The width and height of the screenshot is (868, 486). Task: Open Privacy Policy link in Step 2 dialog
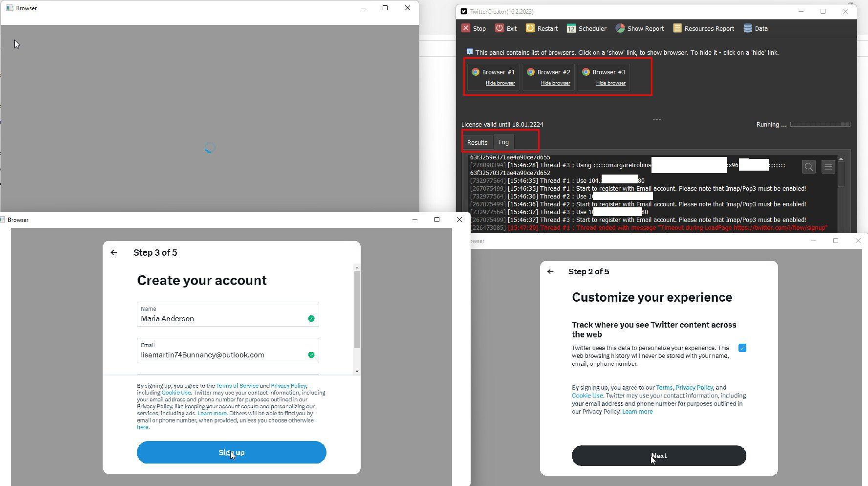point(694,387)
